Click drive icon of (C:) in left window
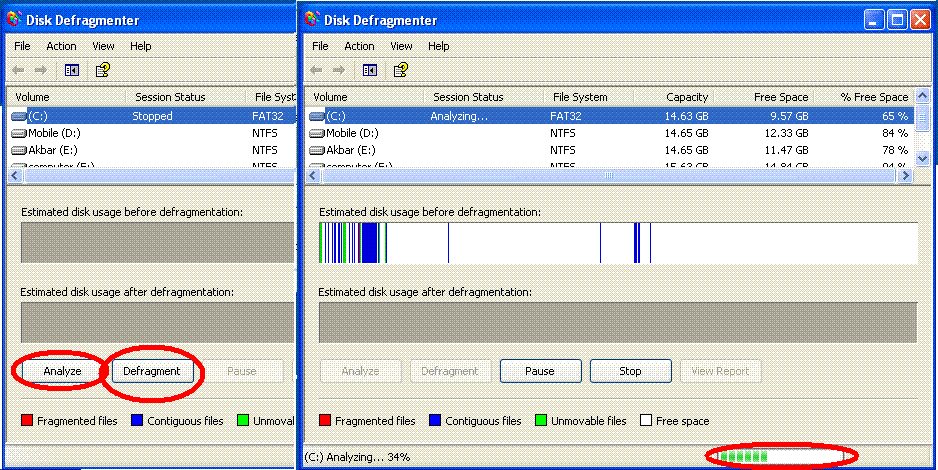This screenshot has height=470, width=938. (19, 116)
